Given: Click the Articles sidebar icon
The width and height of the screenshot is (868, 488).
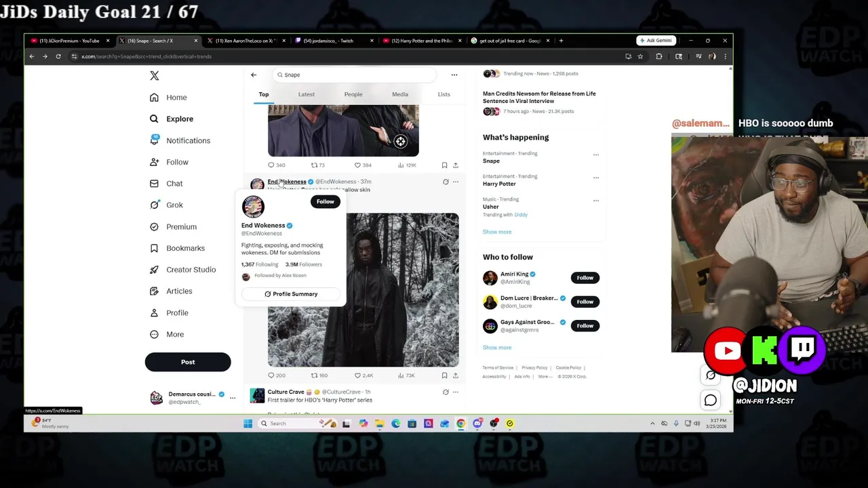Looking at the screenshot, I should click(x=154, y=291).
